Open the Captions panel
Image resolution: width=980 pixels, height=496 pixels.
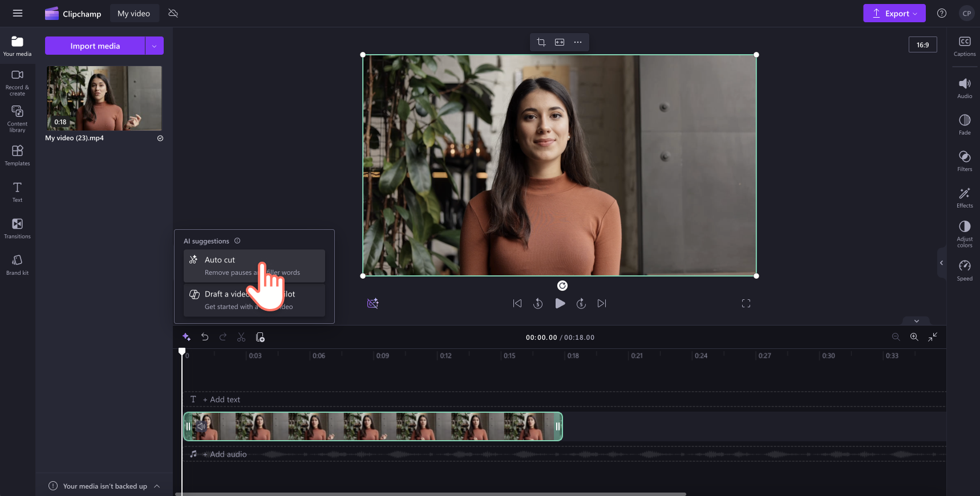(x=965, y=47)
